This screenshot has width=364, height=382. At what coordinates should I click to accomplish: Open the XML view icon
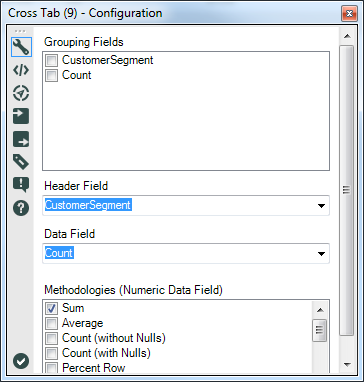click(21, 70)
